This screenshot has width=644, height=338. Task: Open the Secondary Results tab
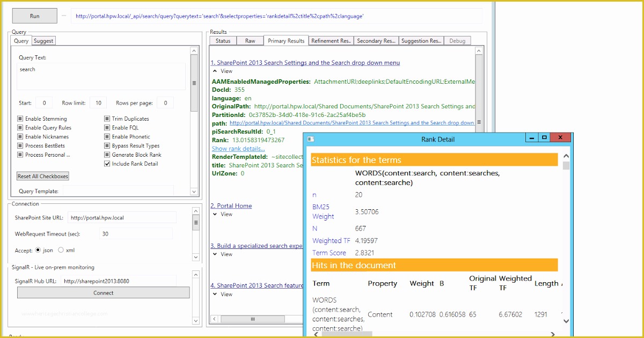(x=376, y=41)
